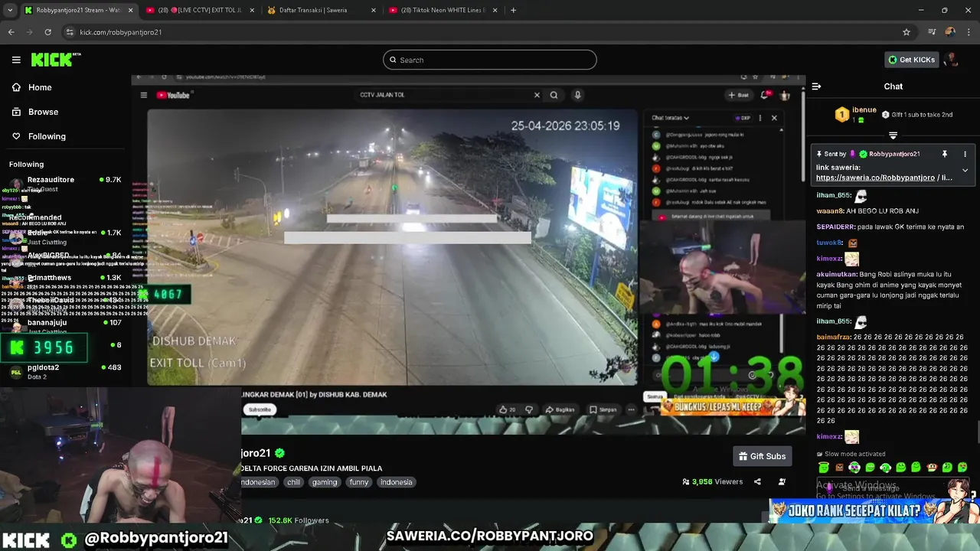
Task: Expand the pinned message chevron
Action: click(965, 171)
